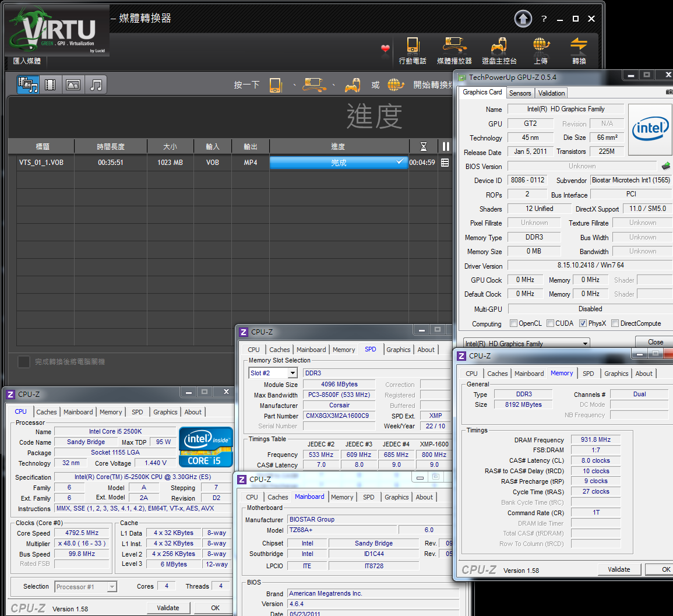Click the blue 完成 progress bar
The width and height of the screenshot is (673, 616).
click(x=338, y=163)
